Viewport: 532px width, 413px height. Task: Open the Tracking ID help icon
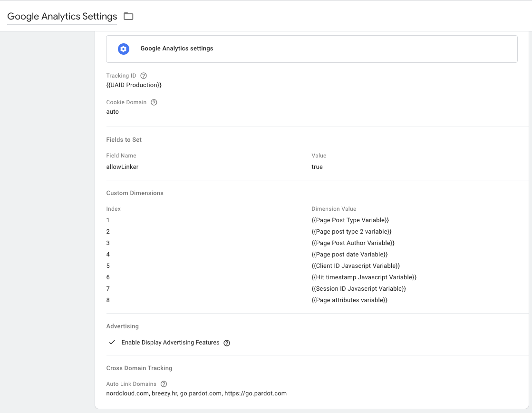coord(144,76)
